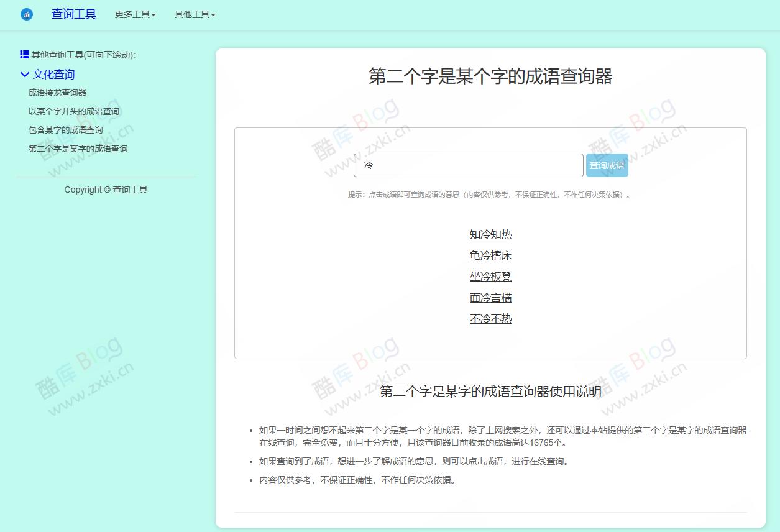Open 以某个字开头的成语查询 tool page

click(74, 111)
